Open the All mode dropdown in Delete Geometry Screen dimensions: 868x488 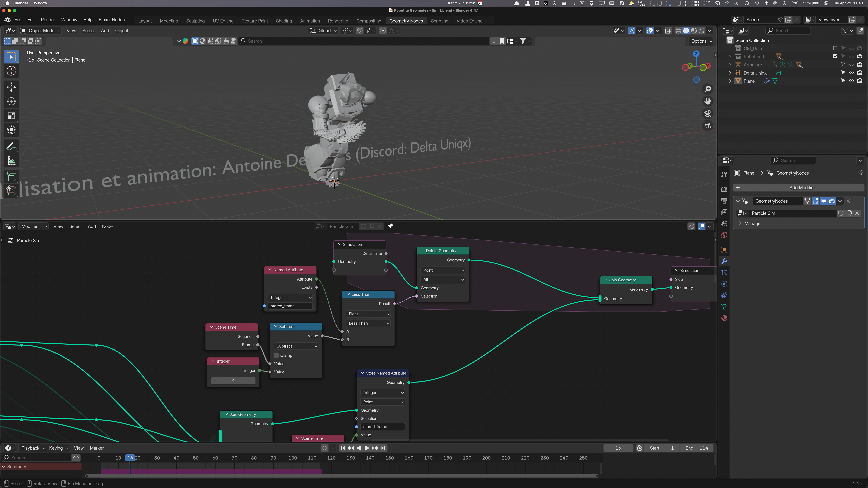(x=443, y=280)
